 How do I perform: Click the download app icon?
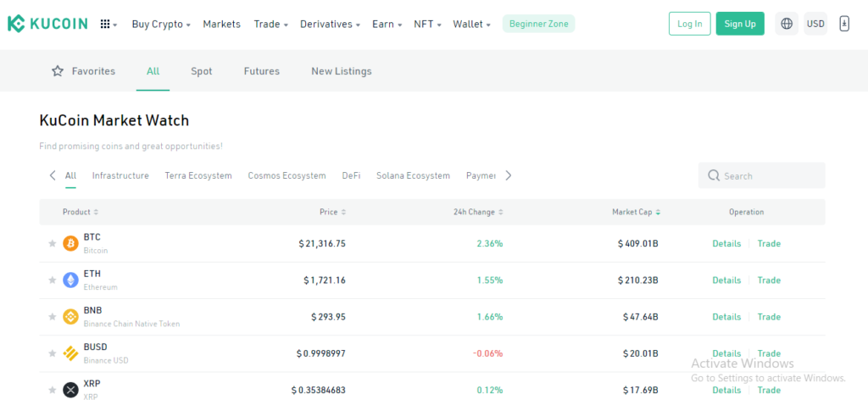844,24
